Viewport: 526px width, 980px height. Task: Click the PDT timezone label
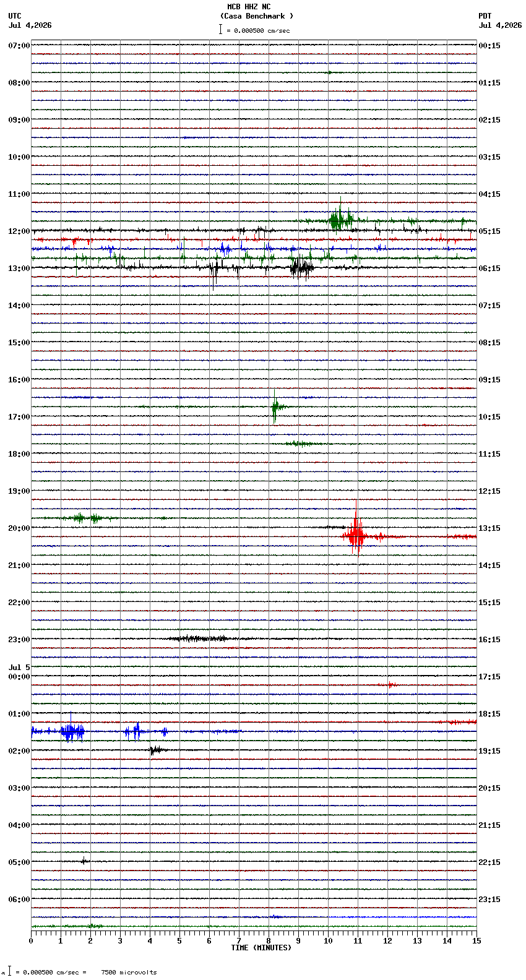point(485,16)
